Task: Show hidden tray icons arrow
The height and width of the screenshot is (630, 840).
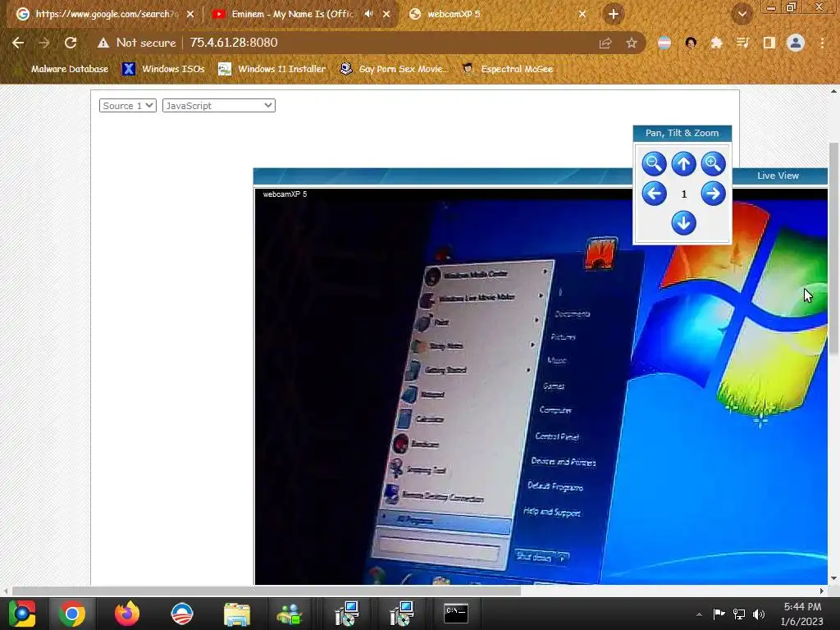Action: pos(699,614)
